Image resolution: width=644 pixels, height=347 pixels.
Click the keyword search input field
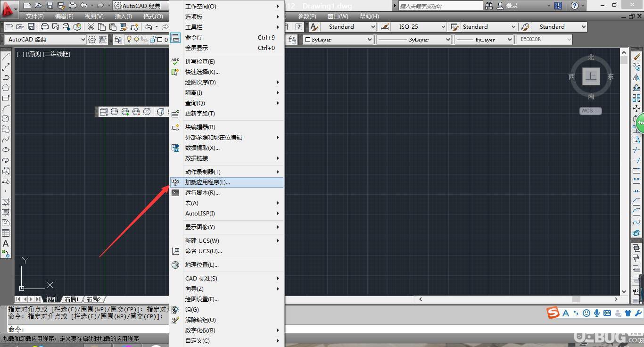pos(440,6)
